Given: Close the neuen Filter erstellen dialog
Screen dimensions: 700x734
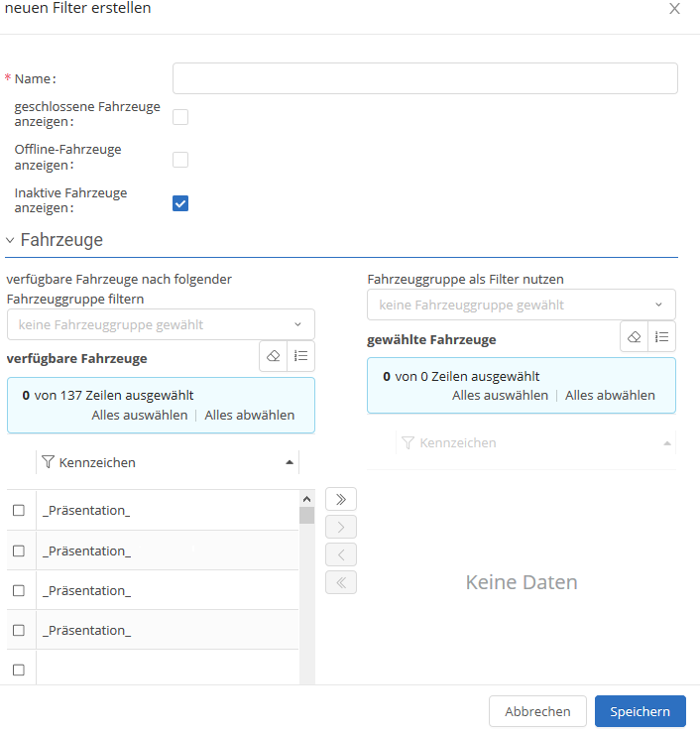Looking at the screenshot, I should [674, 9].
